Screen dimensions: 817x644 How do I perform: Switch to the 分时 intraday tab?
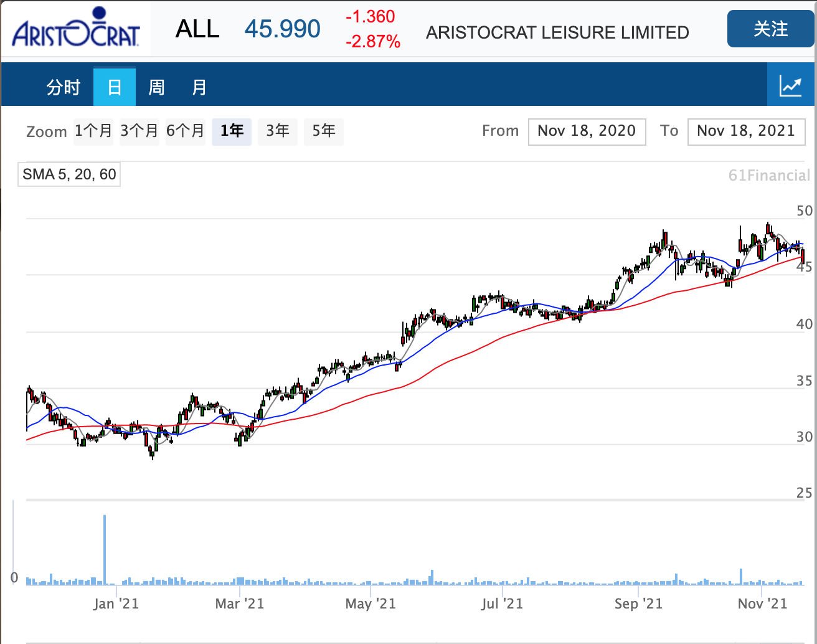(64, 87)
